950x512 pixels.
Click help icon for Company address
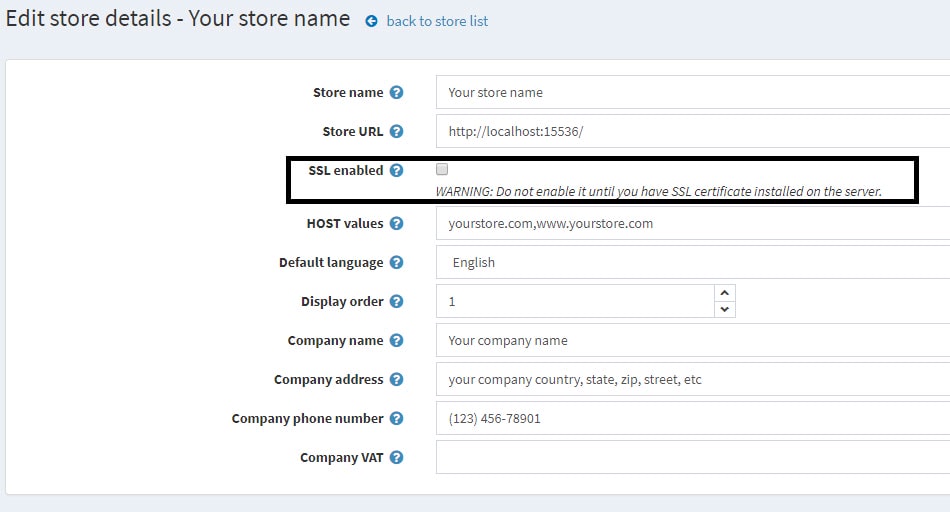click(x=396, y=379)
